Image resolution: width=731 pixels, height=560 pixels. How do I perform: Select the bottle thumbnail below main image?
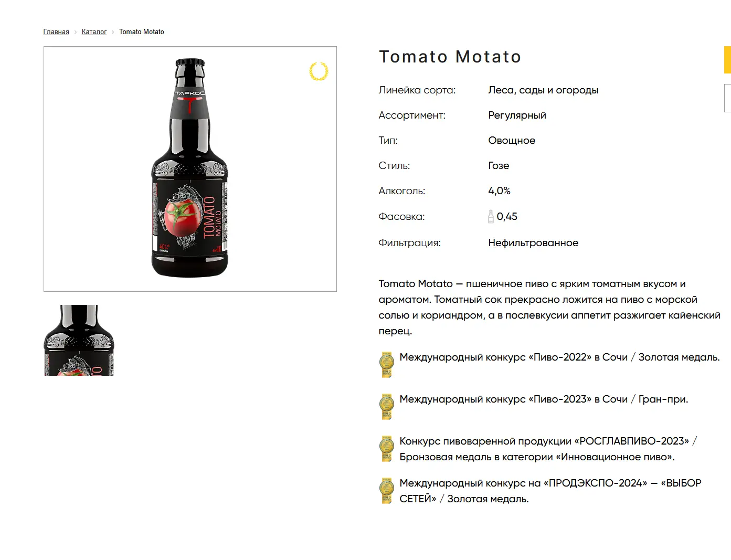[x=79, y=340]
